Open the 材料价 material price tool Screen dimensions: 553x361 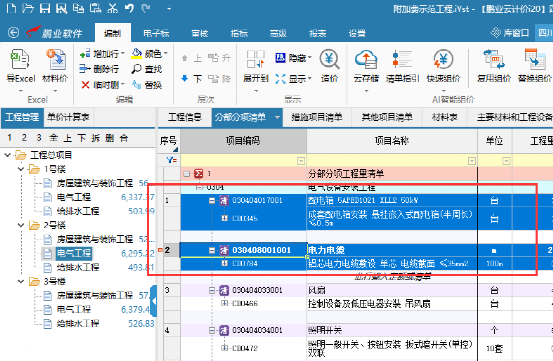coord(55,59)
